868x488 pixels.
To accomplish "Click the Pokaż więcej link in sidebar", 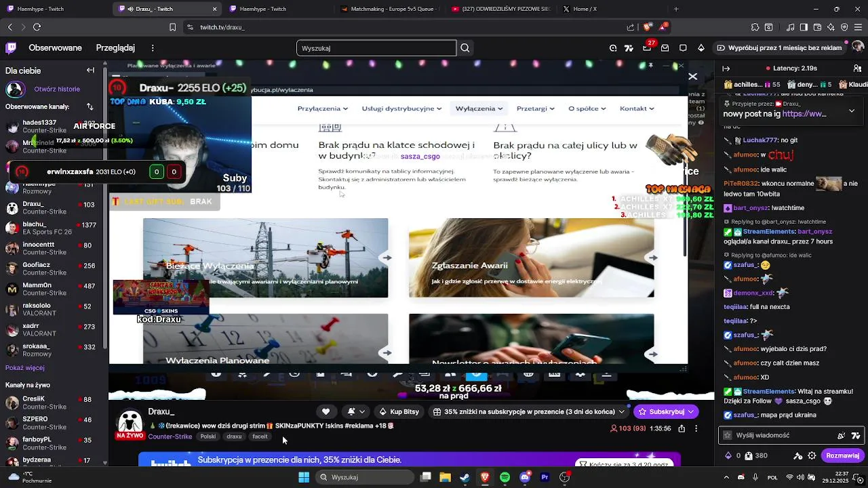I will (x=25, y=368).
